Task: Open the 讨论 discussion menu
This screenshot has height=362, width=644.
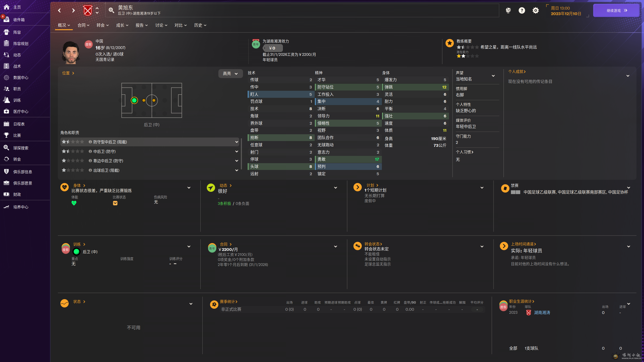Action: point(161,25)
